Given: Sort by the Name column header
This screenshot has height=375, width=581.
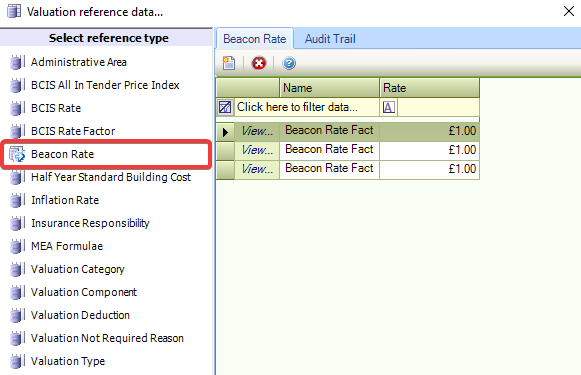Looking at the screenshot, I should [x=329, y=88].
